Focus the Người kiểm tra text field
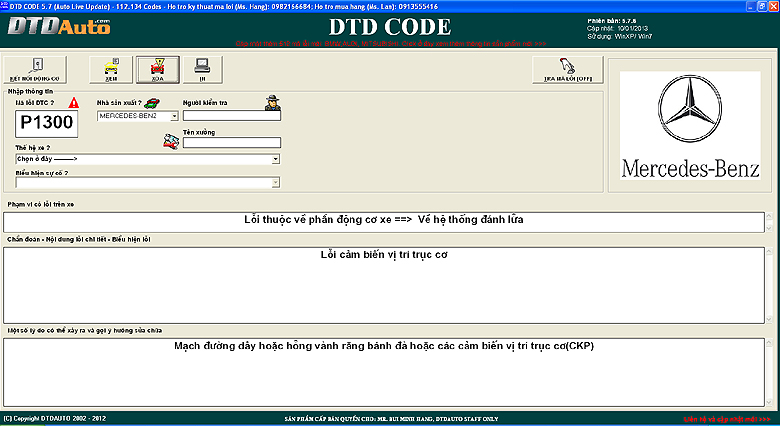The width and height of the screenshot is (780, 426). (231, 116)
